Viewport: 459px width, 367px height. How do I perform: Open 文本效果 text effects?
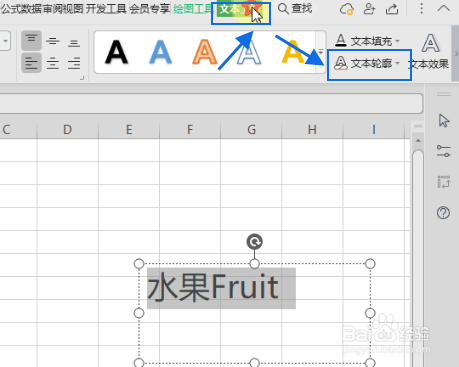click(430, 52)
